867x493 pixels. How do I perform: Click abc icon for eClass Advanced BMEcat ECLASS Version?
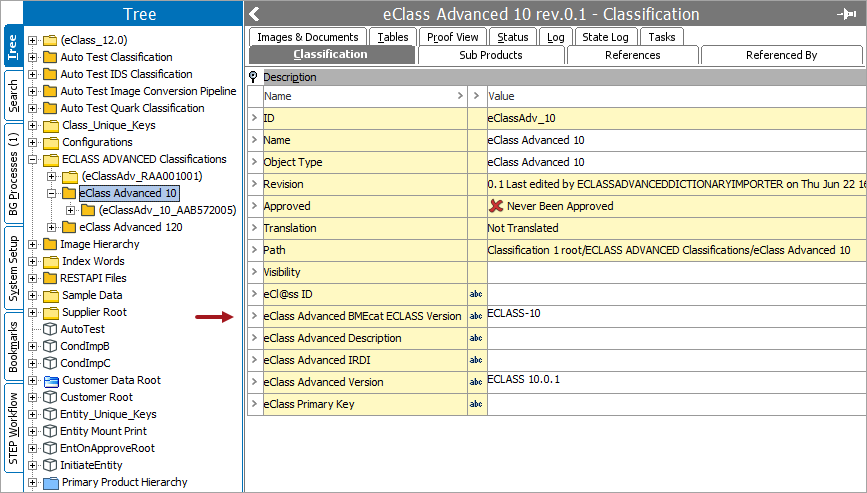click(476, 316)
